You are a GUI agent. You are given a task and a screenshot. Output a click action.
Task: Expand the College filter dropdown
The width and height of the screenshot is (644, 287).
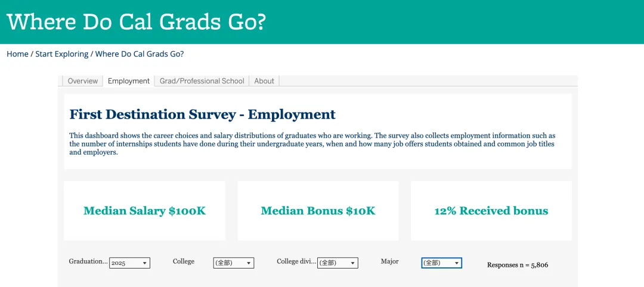(x=234, y=263)
